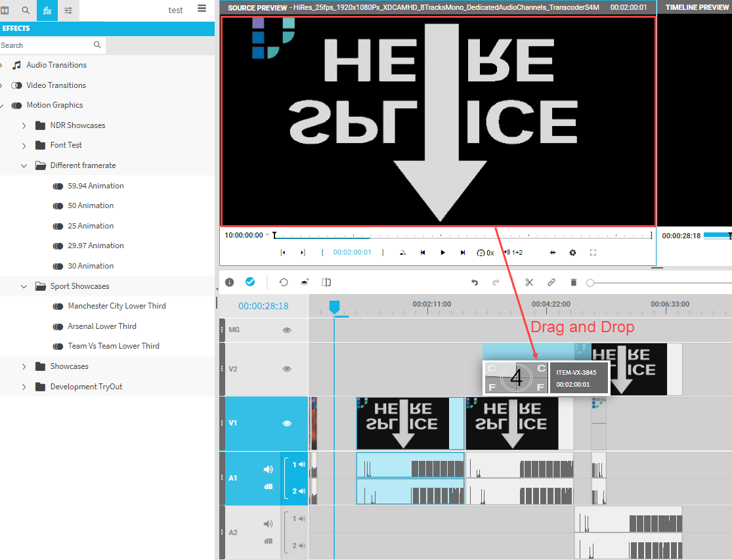Hide the V2 video track

287,369
